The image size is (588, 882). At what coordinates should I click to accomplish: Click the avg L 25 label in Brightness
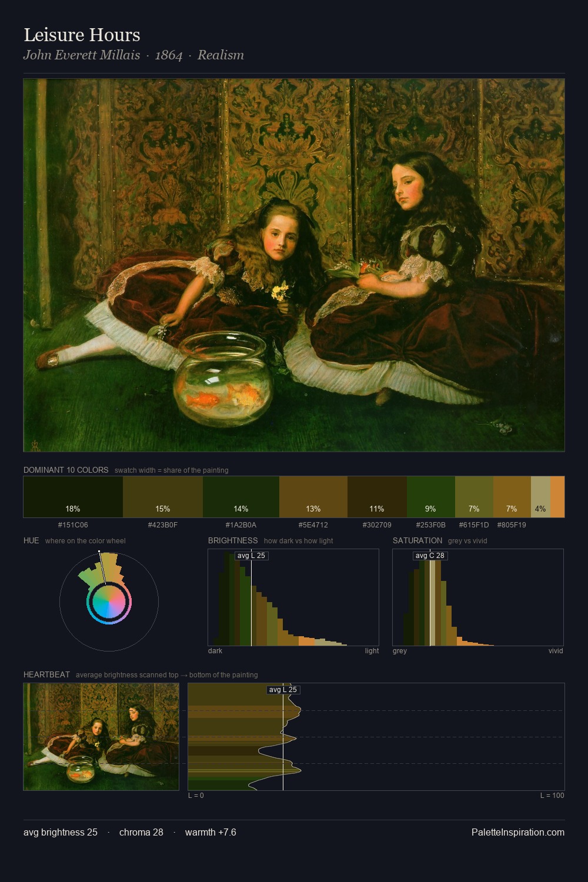[251, 556]
